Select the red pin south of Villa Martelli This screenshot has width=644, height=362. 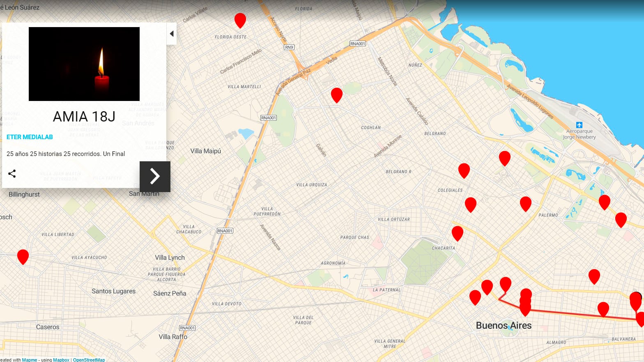(x=337, y=94)
